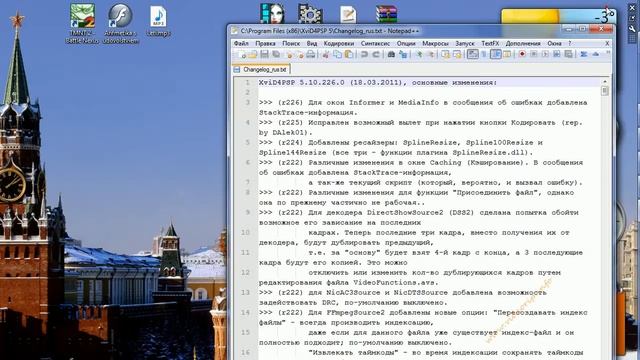This screenshot has width=640, height=360.
Task: Click 'Spline144Resize' in the editor text
Action: point(293,152)
